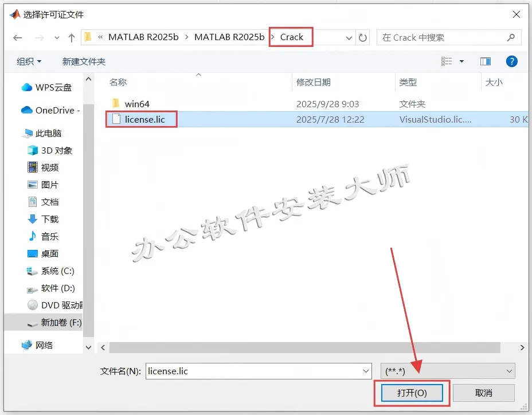The image size is (532, 415).
Task: Click the search magnifier icon
Action: [511, 37]
